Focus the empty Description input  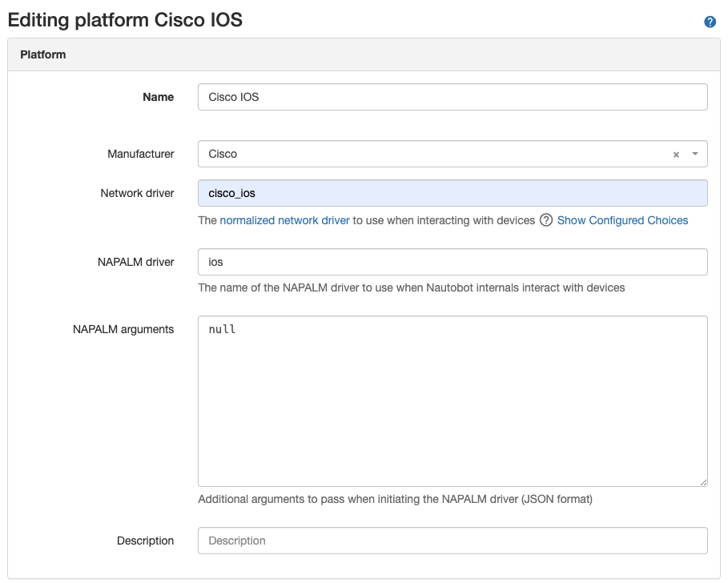tap(452, 541)
